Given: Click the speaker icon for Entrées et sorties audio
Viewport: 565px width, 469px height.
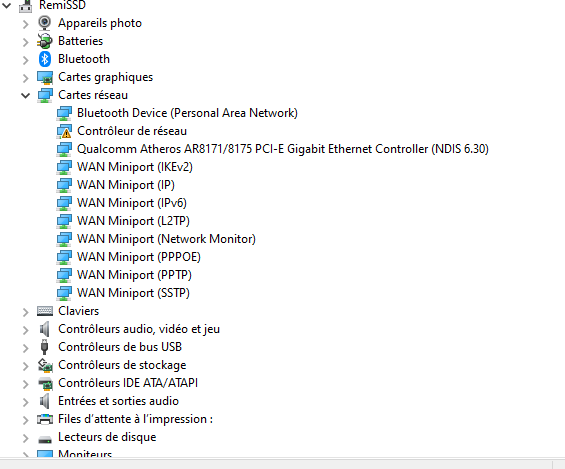Looking at the screenshot, I should click(45, 401).
